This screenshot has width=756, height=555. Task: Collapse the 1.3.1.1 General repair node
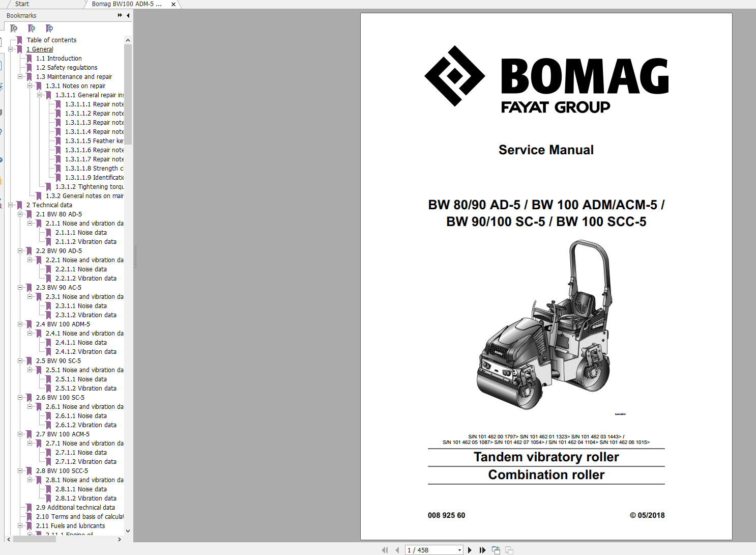point(40,95)
